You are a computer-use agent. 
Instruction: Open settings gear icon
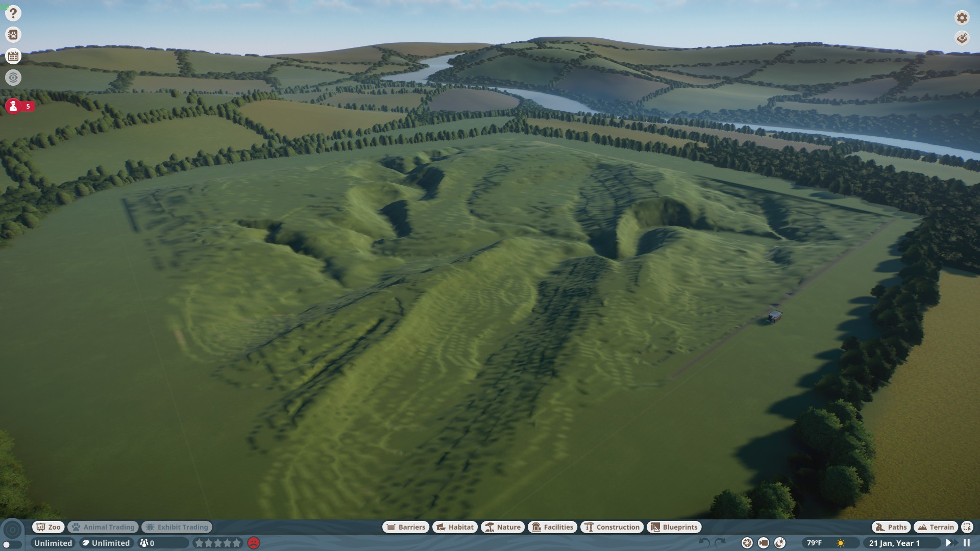pos(962,18)
